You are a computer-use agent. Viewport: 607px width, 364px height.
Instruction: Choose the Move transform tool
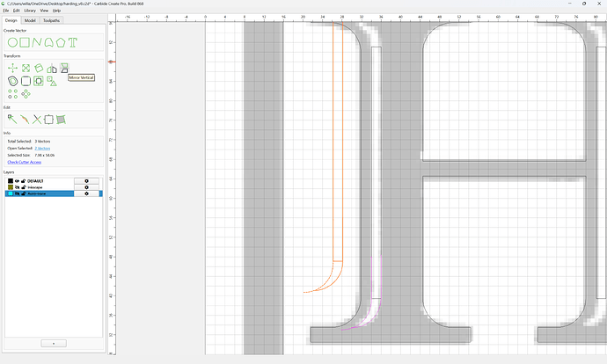[13, 69]
